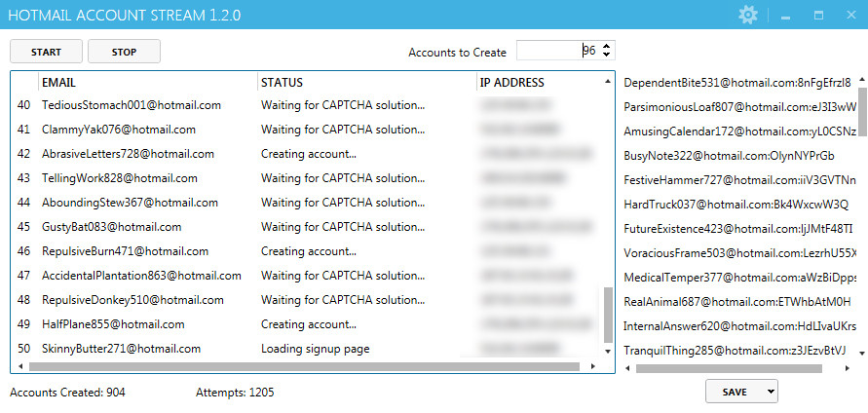
Task: Click the START button
Action: (x=46, y=52)
